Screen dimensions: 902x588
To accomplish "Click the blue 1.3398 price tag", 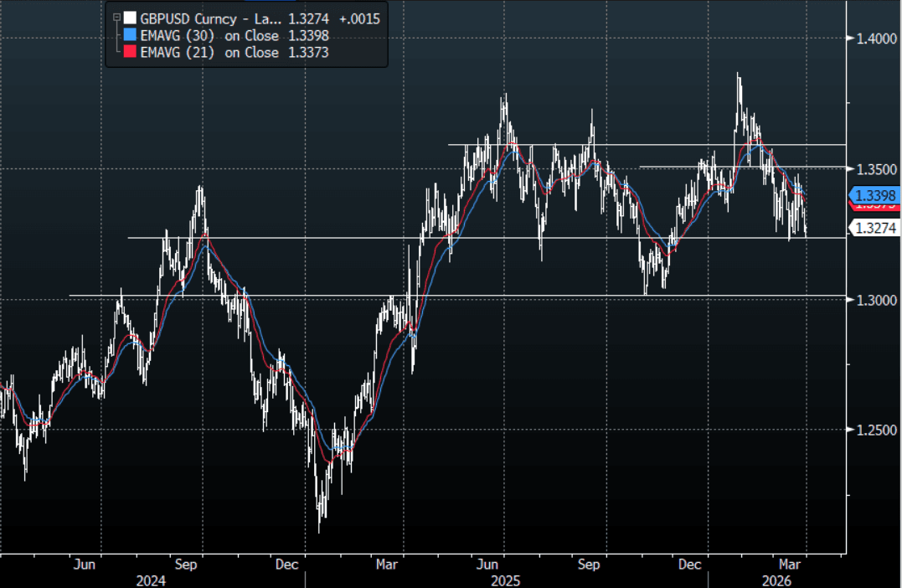I will pos(875,196).
